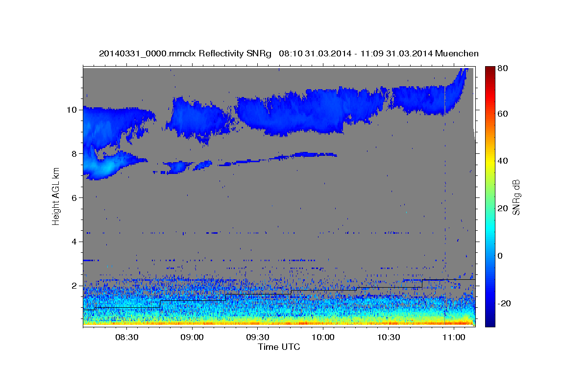Click the colorbar value -20
This screenshot has width=588, height=392.
coord(504,303)
